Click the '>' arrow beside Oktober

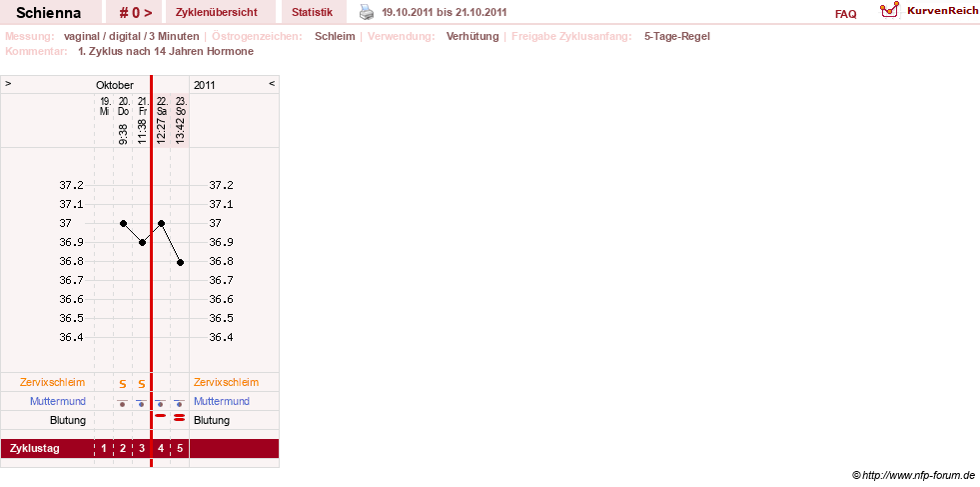[8, 83]
